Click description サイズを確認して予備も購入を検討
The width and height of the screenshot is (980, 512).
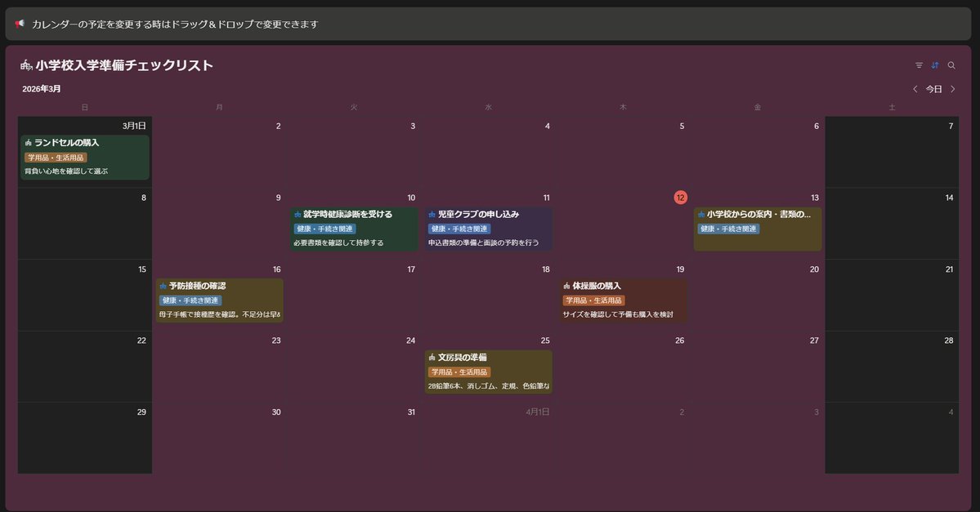coord(617,314)
